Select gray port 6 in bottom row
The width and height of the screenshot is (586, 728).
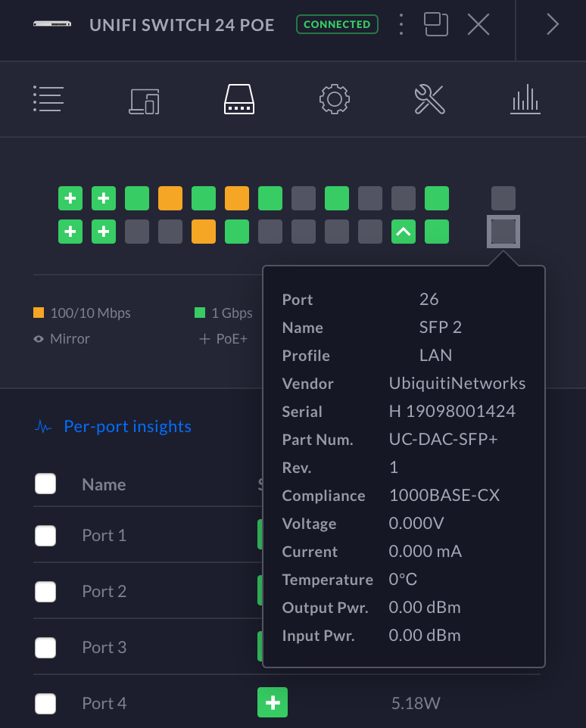pos(137,232)
